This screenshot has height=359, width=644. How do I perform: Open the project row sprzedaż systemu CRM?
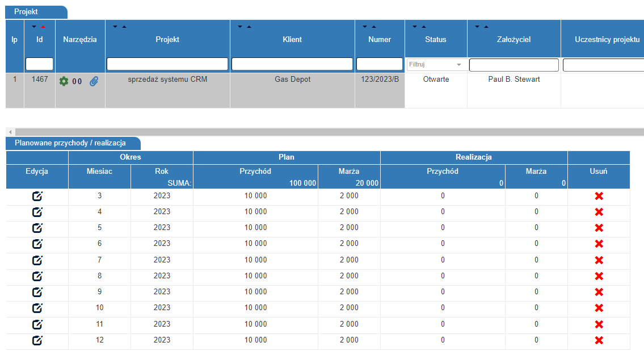(167, 80)
